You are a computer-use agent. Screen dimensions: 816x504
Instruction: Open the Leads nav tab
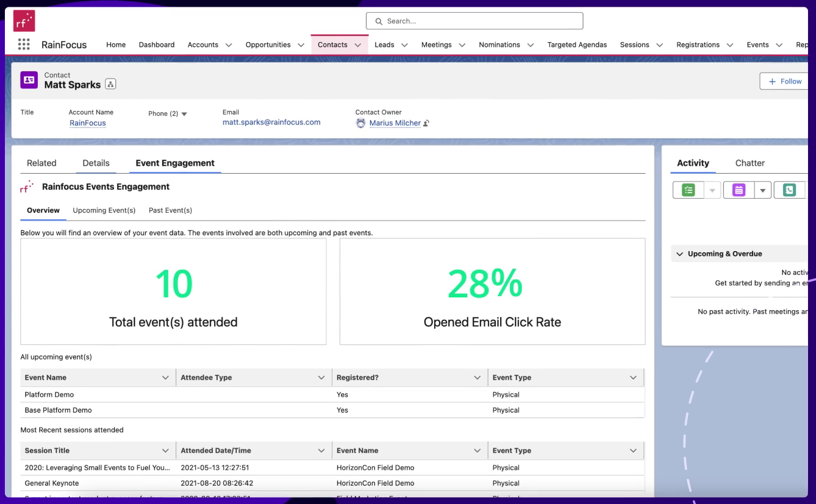[x=384, y=44]
